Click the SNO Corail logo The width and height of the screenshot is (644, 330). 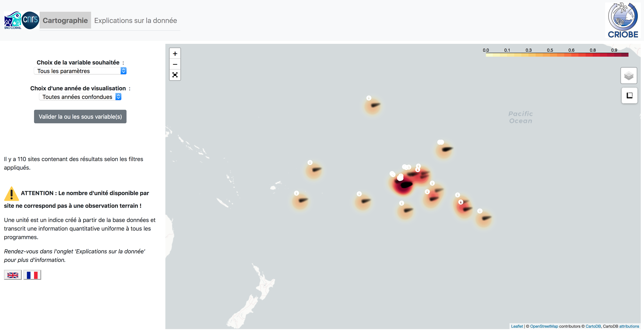[x=12, y=20]
